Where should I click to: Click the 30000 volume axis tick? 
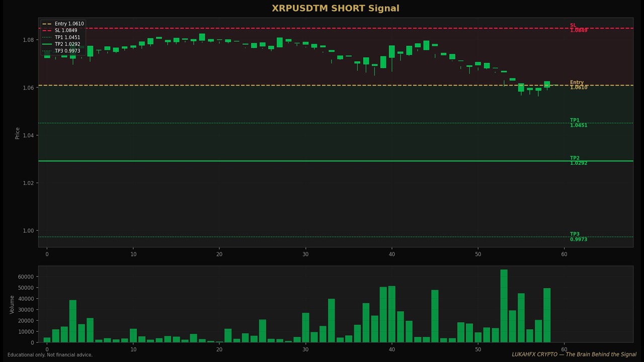[25, 310]
